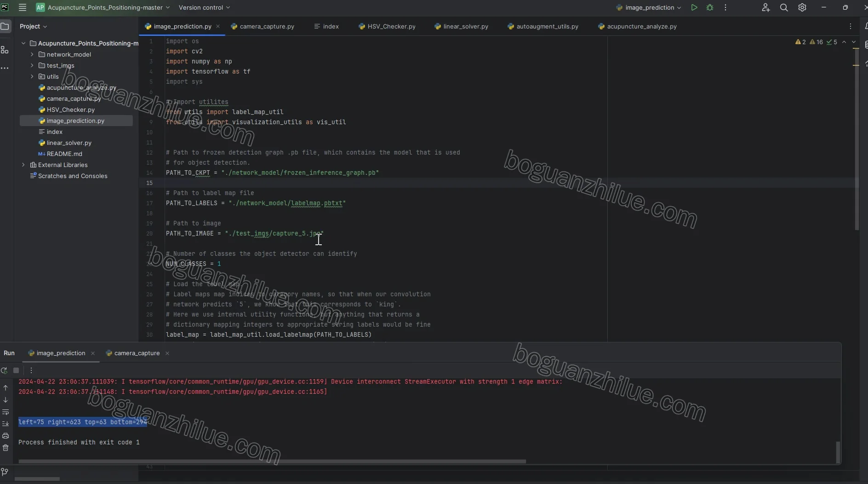The width and height of the screenshot is (868, 484).
Task: Run the image_prediction configuration
Action: point(694,7)
